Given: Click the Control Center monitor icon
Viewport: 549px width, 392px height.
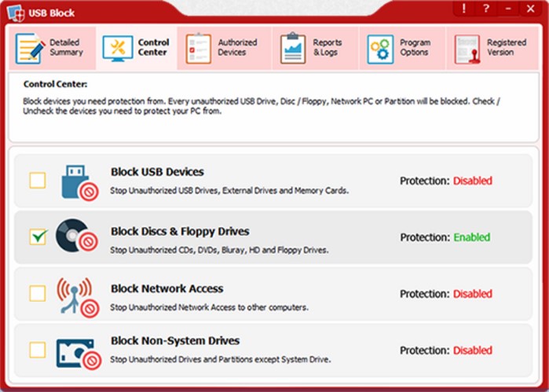Looking at the screenshot, I should [118, 49].
